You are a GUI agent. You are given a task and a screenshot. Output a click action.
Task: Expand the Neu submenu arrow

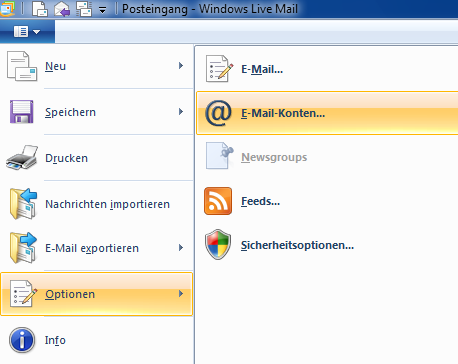click(x=181, y=66)
